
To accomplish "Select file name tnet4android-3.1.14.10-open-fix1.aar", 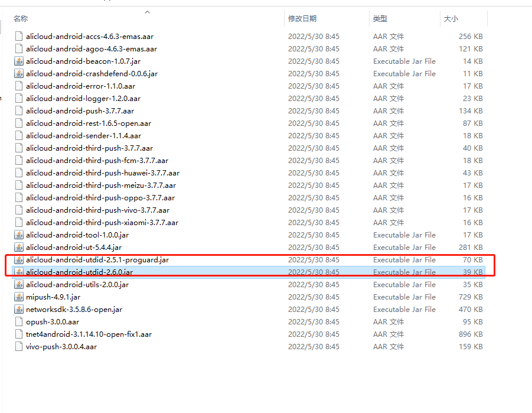I will tap(89, 334).
